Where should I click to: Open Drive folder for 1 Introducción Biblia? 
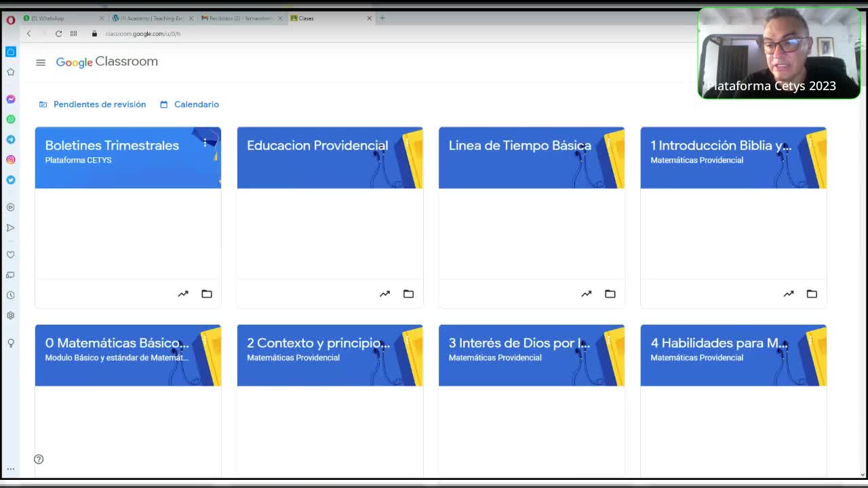pyautogui.click(x=812, y=293)
